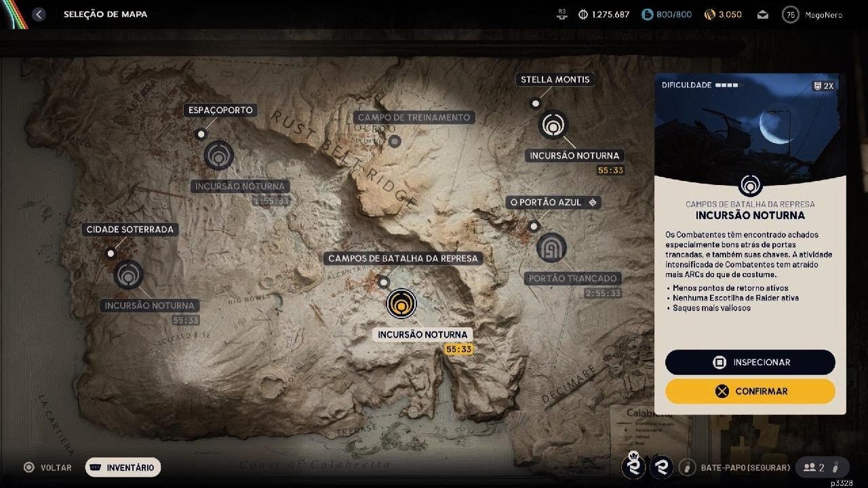The height and width of the screenshot is (488, 868).
Task: Click the first raider logo icon with skull
Action: tap(635, 466)
